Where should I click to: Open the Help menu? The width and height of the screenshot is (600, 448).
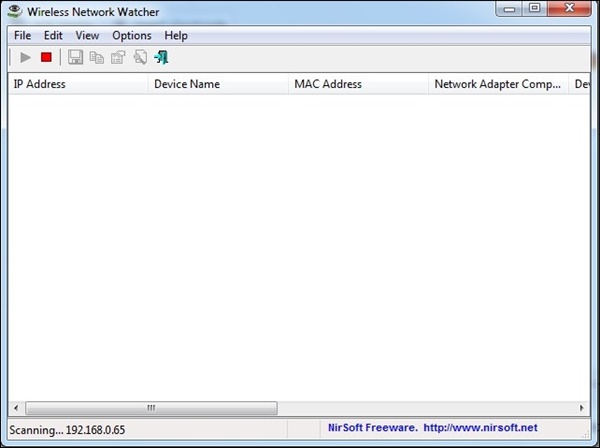pos(176,36)
